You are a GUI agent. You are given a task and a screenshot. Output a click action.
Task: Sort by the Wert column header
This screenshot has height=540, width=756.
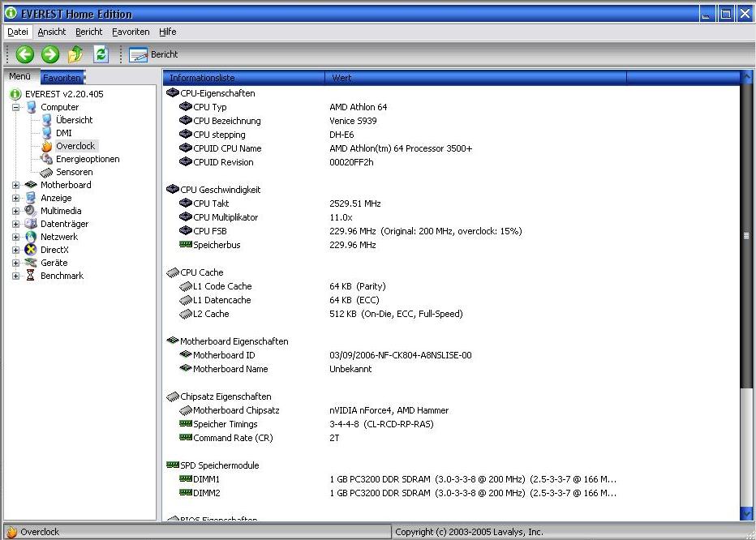pyautogui.click(x=476, y=78)
